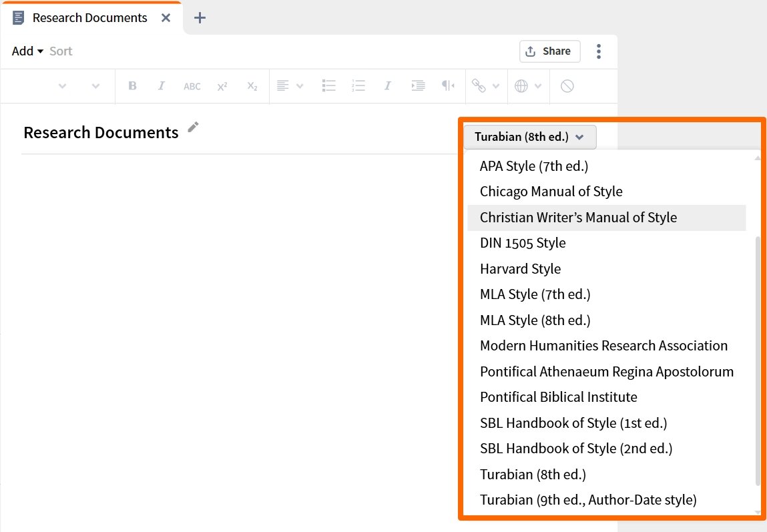Open the three-dot more options menu

click(x=599, y=51)
